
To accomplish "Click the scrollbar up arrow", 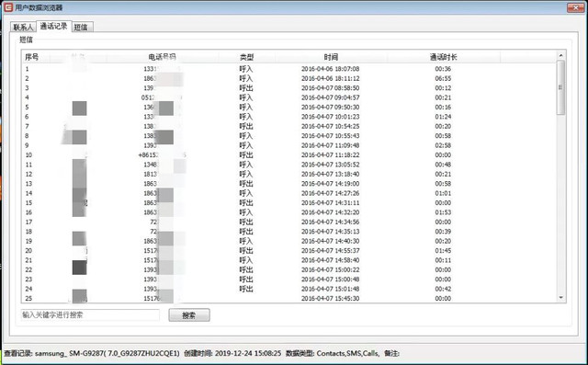I will (x=561, y=55).
